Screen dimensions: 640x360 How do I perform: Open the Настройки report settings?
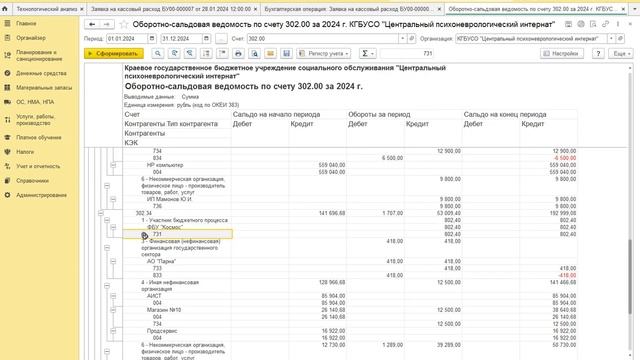click(x=562, y=53)
